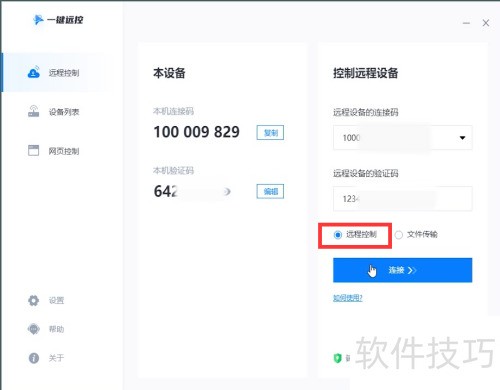Close the 一键远控 window
This screenshot has height=390, width=500.
[486, 23]
